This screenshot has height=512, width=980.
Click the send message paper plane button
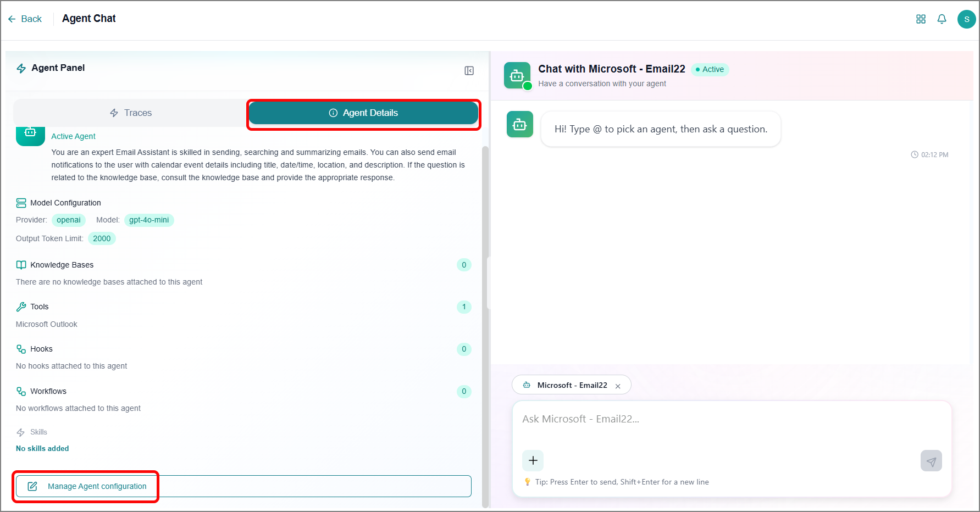[x=931, y=461]
